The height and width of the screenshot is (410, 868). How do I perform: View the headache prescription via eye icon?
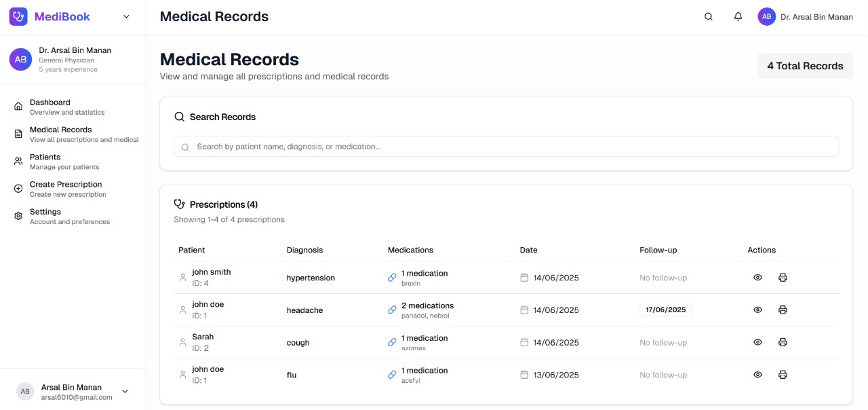coord(758,310)
